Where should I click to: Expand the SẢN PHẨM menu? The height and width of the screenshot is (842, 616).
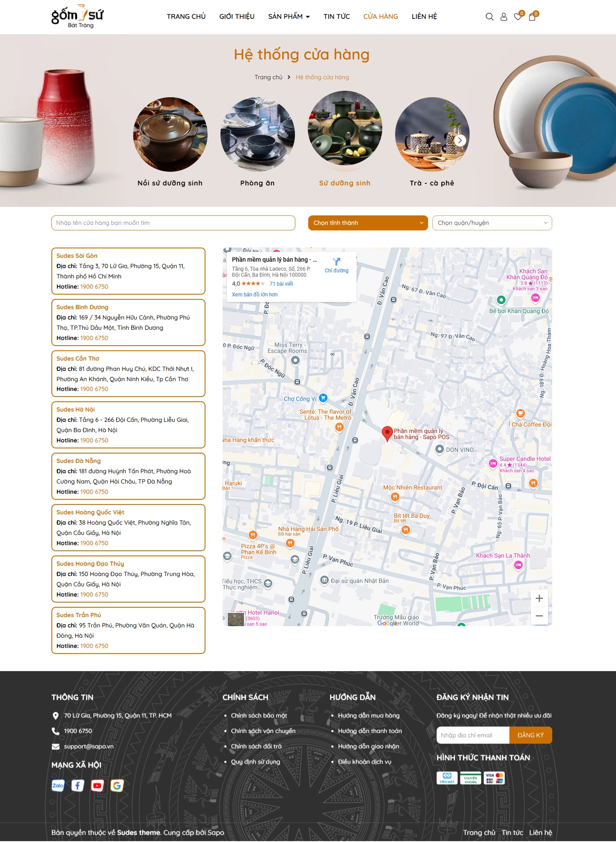[x=289, y=17]
